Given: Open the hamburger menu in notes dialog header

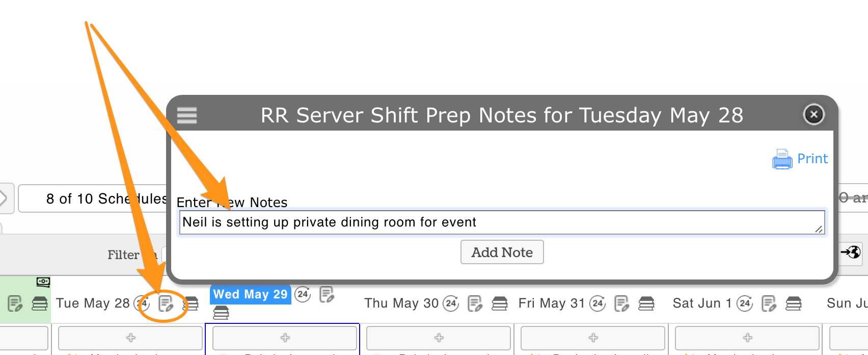Looking at the screenshot, I should coord(187,115).
